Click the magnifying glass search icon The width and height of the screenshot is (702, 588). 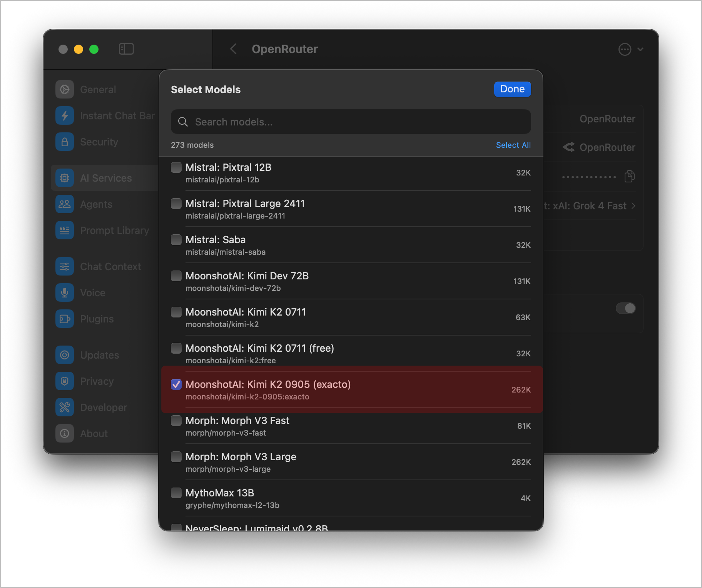pos(183,122)
